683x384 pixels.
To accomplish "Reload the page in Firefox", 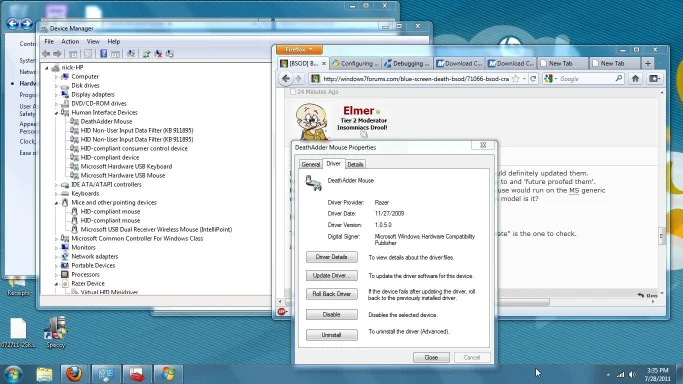I will tap(533, 79).
